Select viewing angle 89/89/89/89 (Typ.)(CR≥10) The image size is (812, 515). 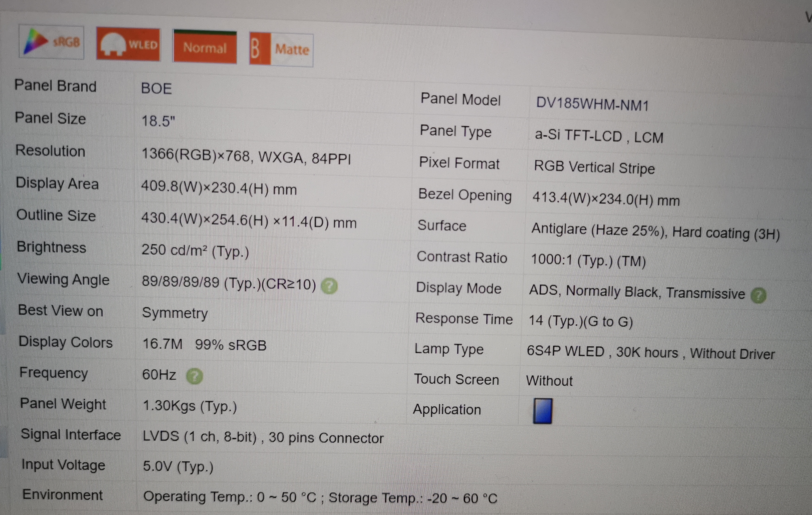[x=229, y=283]
